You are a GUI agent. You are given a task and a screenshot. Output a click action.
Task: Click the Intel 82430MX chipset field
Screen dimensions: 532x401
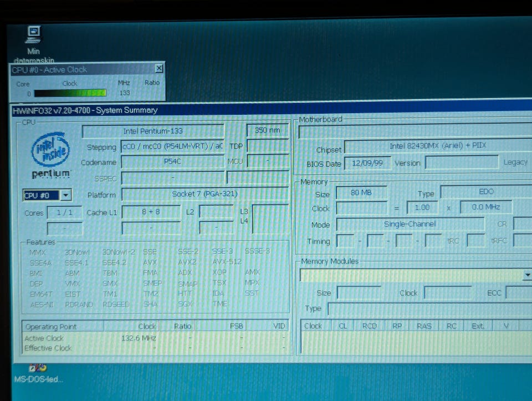(x=438, y=146)
